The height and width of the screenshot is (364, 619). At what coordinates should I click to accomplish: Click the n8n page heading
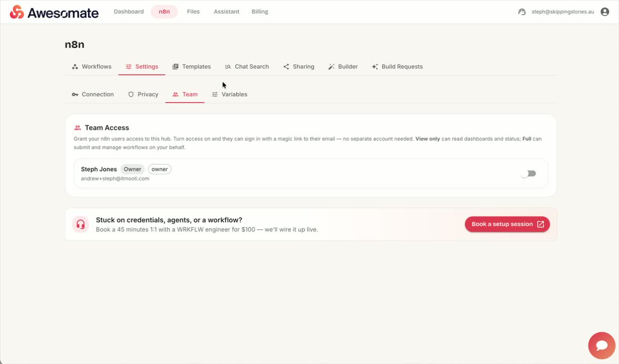click(x=75, y=44)
